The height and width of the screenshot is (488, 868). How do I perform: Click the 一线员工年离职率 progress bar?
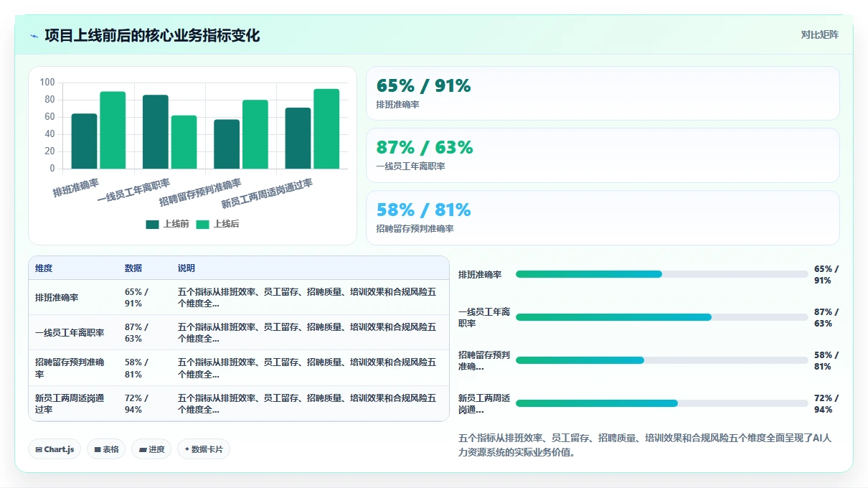661,317
